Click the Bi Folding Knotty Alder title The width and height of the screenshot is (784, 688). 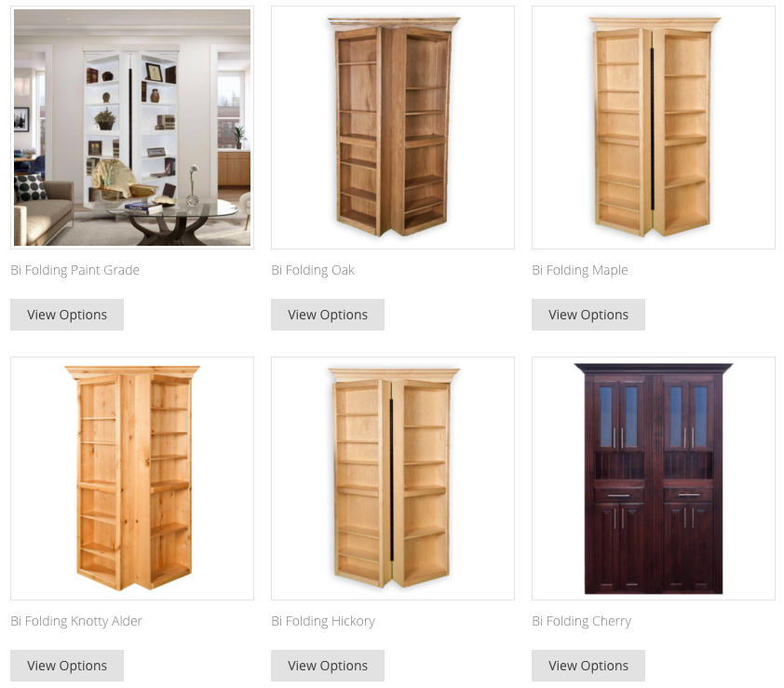[x=76, y=621]
